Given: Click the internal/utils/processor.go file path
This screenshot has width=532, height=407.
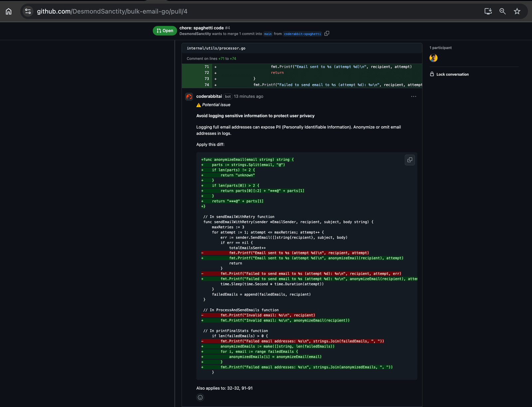Looking at the screenshot, I should (x=216, y=48).
